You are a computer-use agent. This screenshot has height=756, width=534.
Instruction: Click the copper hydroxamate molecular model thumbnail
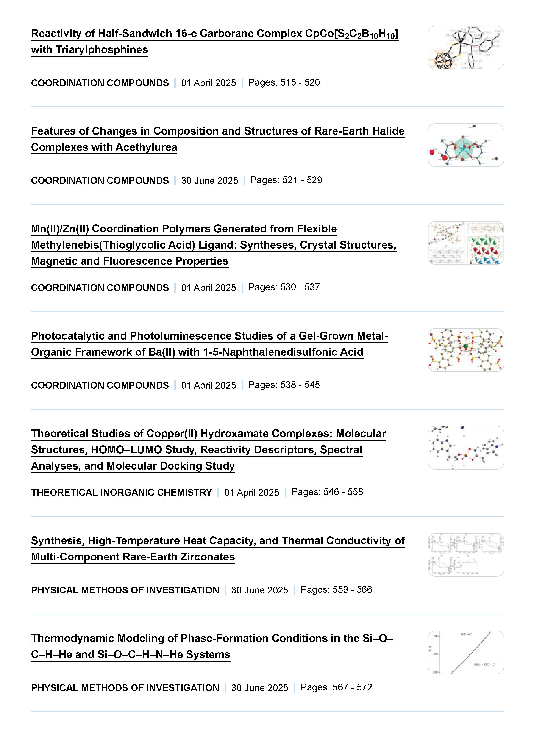coord(465,448)
